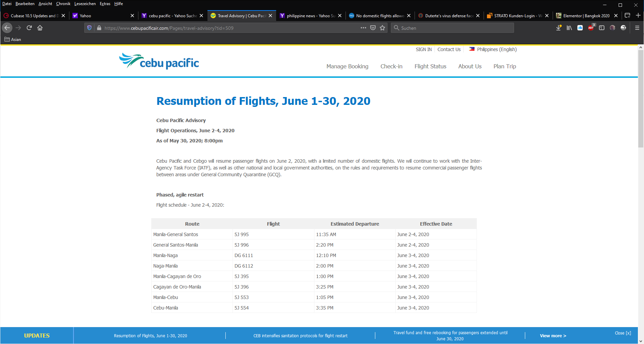Close the Travel Advisory Cebu Pacific tab
The width and height of the screenshot is (644, 344).
[x=270, y=16]
